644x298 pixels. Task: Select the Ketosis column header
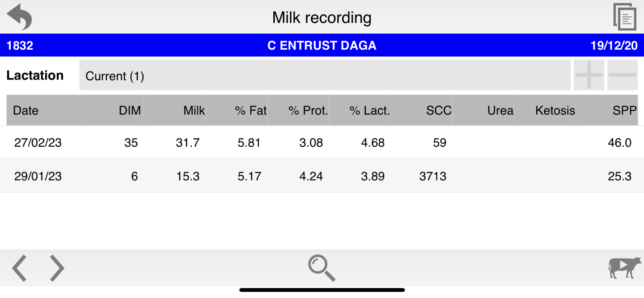tap(555, 110)
